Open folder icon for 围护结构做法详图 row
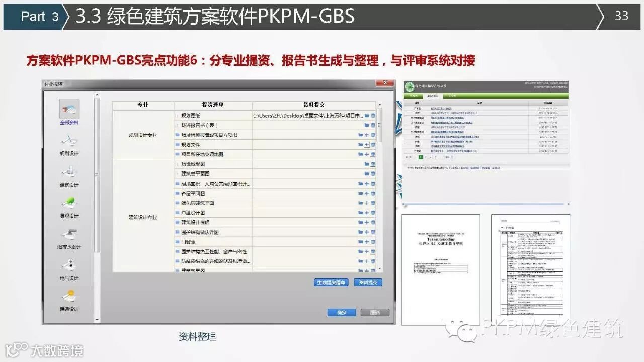The width and height of the screenshot is (644, 362). click(x=360, y=232)
